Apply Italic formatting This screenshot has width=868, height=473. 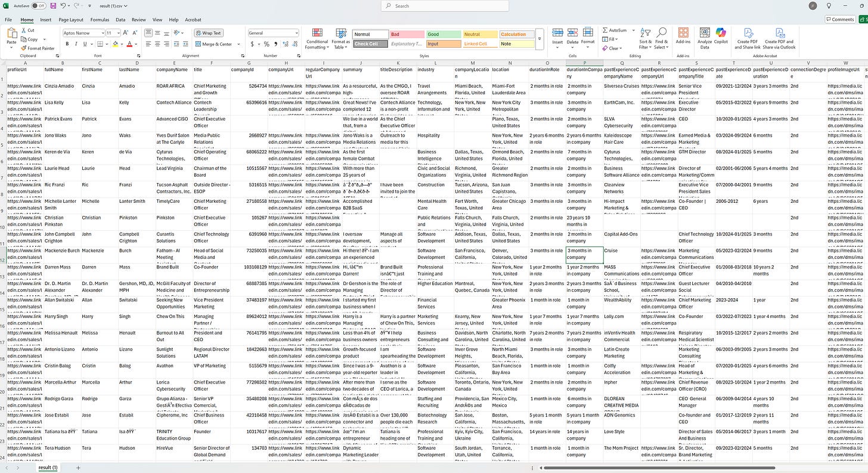76,44
